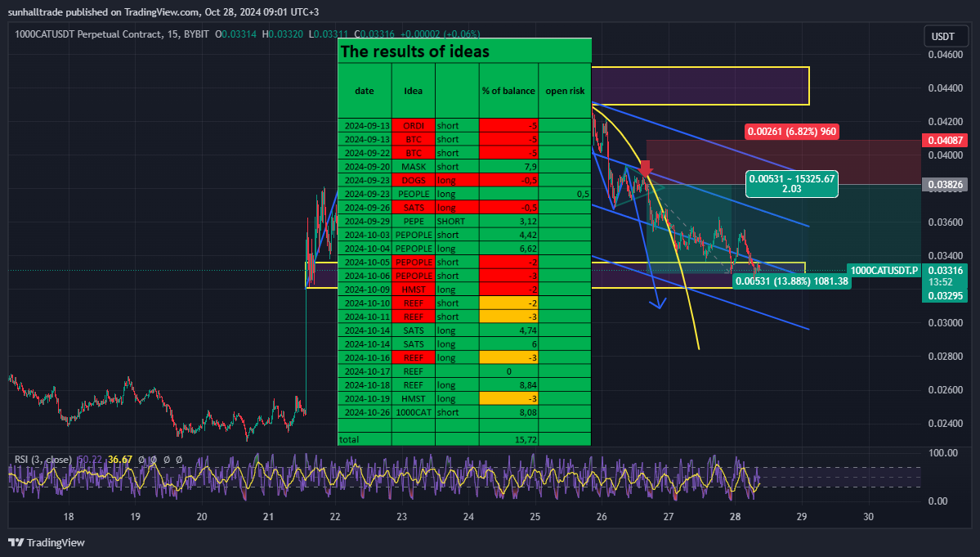Select the RSI (3, close) indicator label

pyautogui.click(x=43, y=460)
